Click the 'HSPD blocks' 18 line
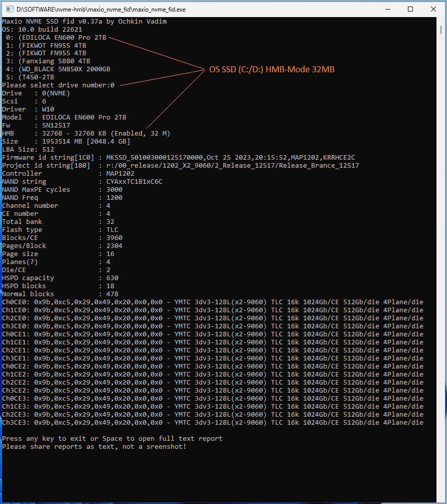 pyautogui.click(x=58, y=286)
